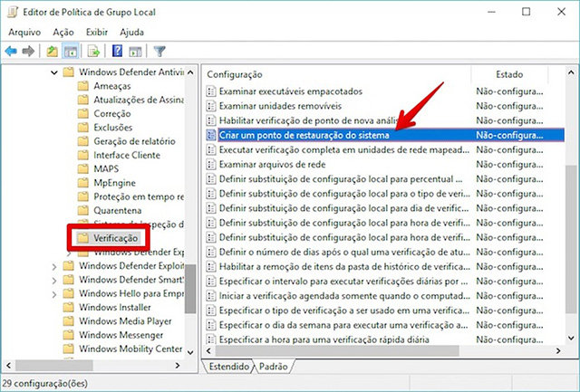
Task: Click the Forward arrow toolbar icon
Action: pyautogui.click(x=28, y=51)
